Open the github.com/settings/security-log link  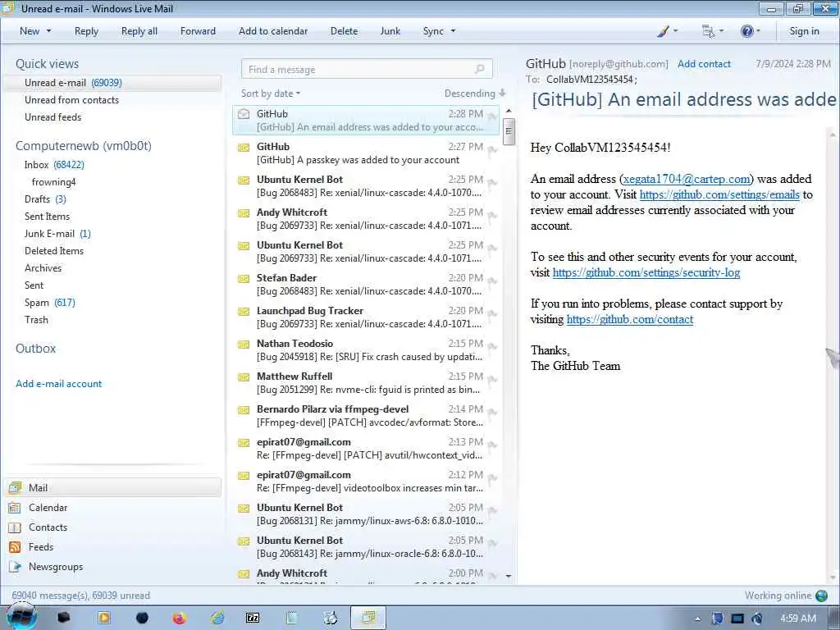(x=646, y=272)
